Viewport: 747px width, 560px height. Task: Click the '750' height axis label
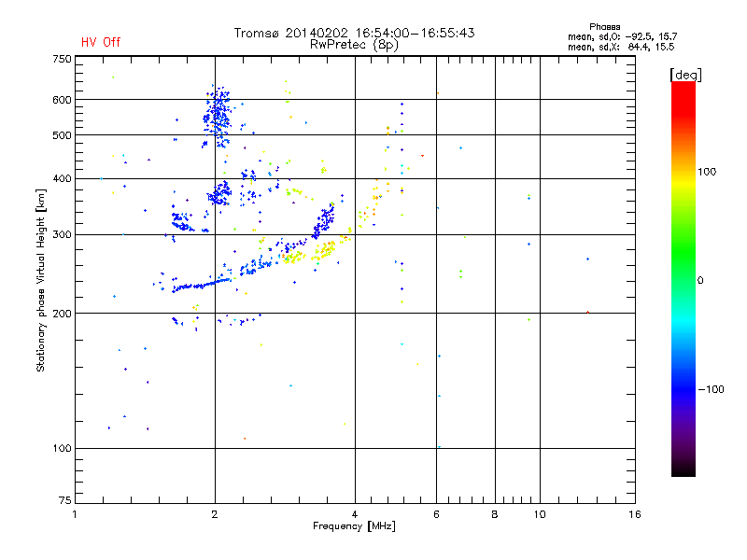point(62,59)
